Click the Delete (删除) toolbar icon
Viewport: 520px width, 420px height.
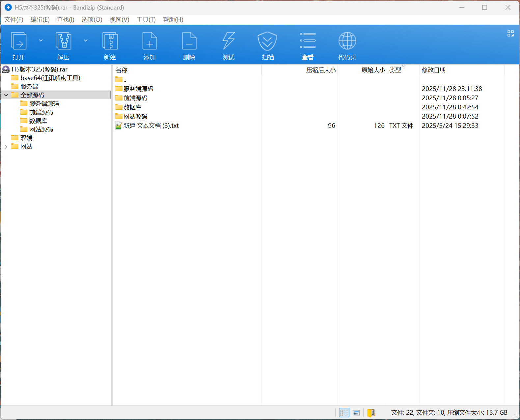(x=189, y=41)
